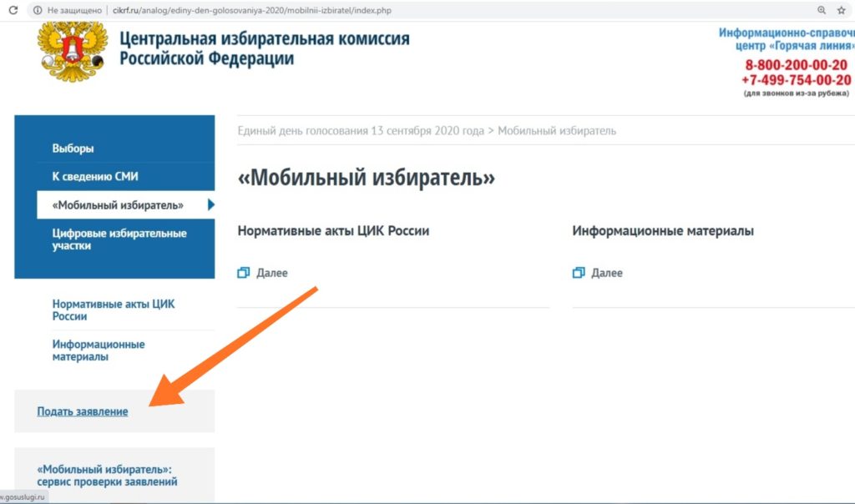The height and width of the screenshot is (504, 855).
Task: Open "Цифровые избирательные участки" menu item
Action: (x=119, y=239)
